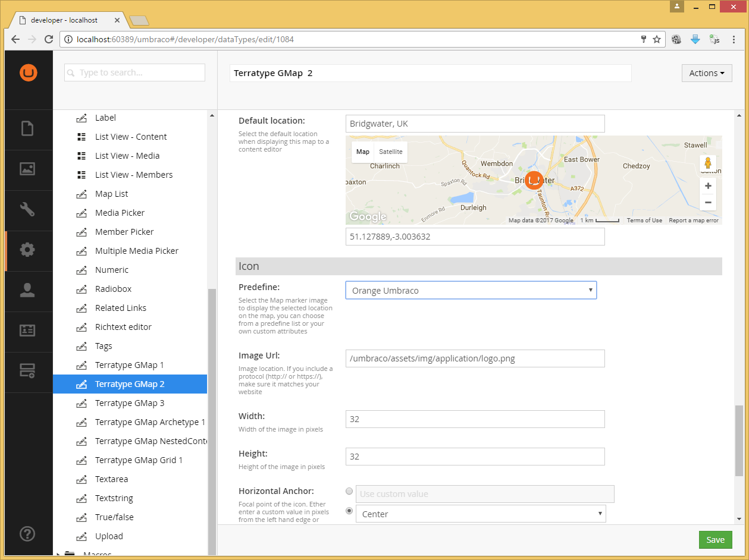The width and height of the screenshot is (749, 560).
Task: Switch map to Map view
Action: click(363, 152)
